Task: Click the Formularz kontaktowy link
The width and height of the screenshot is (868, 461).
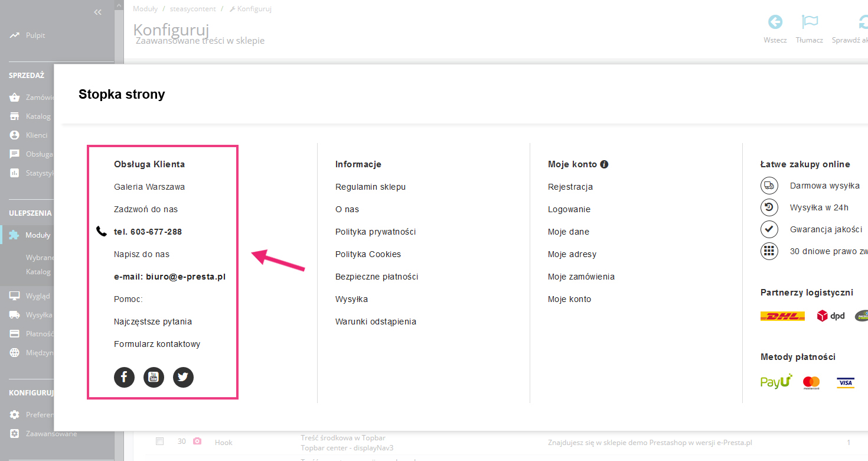Action: (157, 344)
